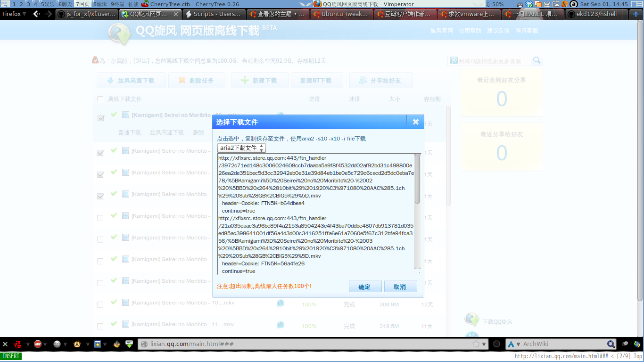Click the share icon on the 10....mkv row
The width and height of the screenshot is (644, 362).
pos(281,303)
